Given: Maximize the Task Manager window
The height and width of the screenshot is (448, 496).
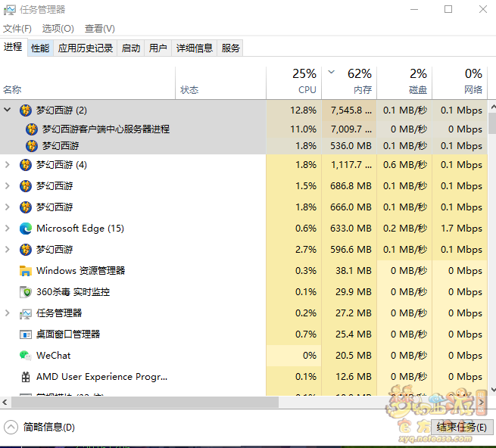Looking at the screenshot, I should click(x=448, y=10).
